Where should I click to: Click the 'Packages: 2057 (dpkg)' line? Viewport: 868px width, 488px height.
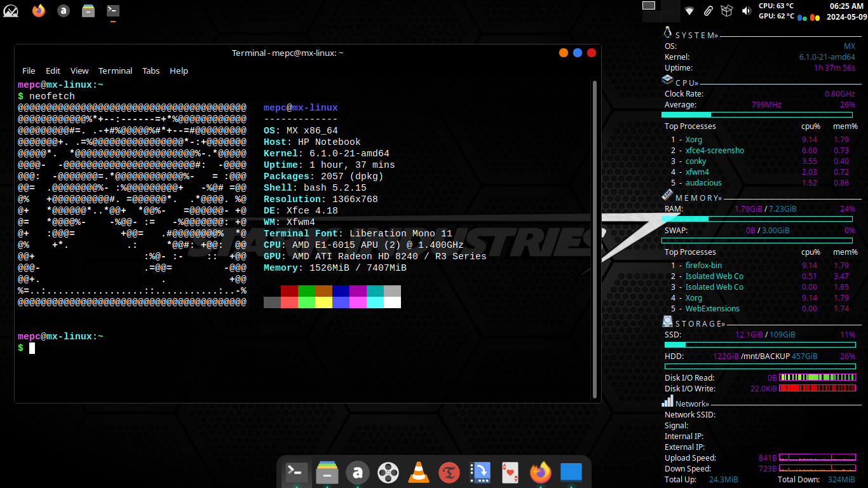click(323, 177)
